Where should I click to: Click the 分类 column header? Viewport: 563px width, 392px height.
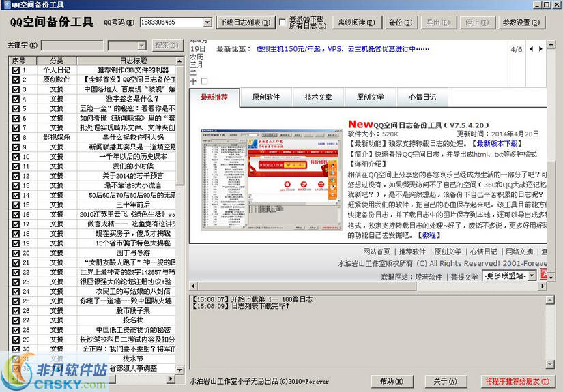(x=57, y=61)
